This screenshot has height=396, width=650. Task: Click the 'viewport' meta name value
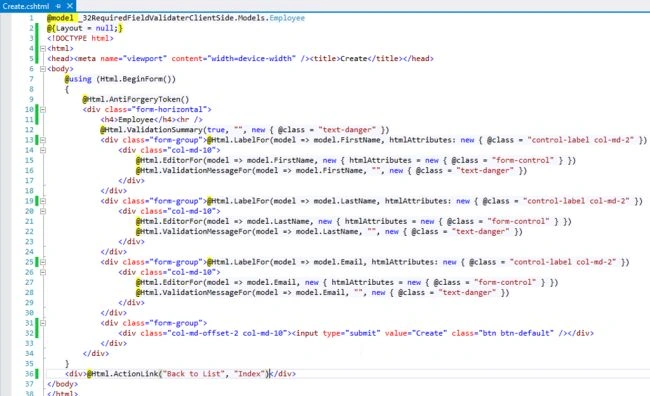click(x=144, y=58)
